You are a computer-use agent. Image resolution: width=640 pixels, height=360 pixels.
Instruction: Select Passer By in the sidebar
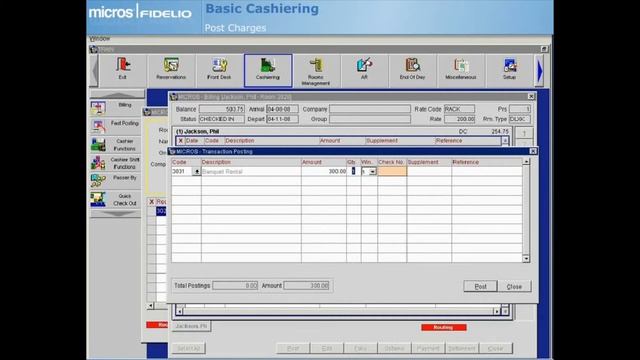(x=116, y=181)
